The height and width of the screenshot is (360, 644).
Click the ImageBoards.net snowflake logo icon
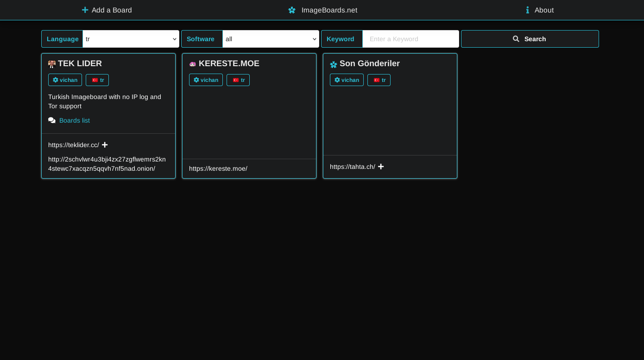pos(292,10)
